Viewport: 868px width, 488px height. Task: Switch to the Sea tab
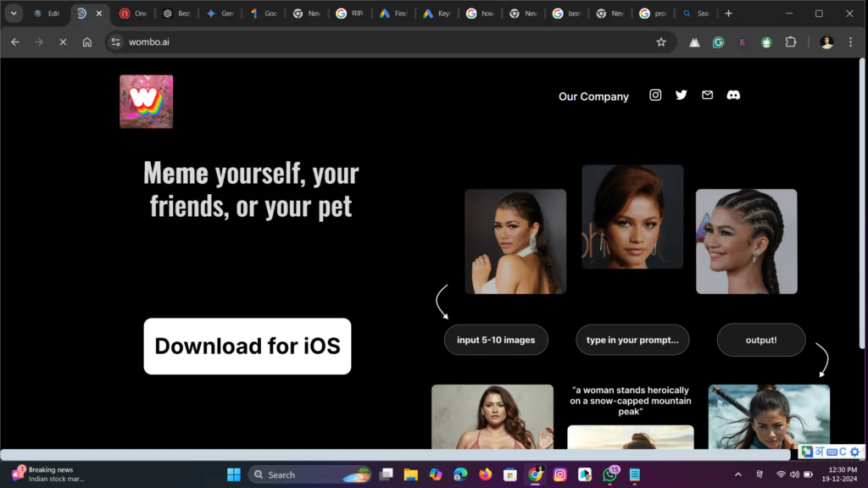(x=697, y=14)
